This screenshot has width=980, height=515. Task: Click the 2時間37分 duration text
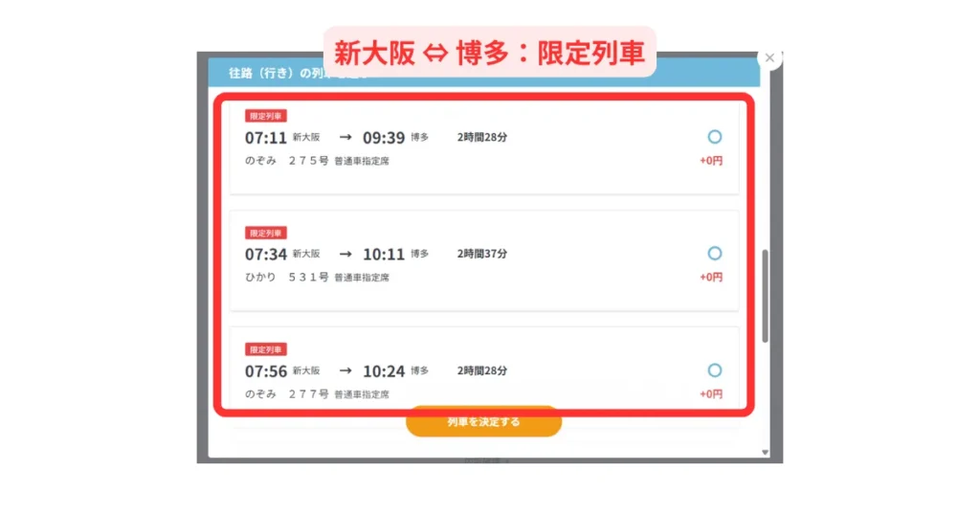coord(482,254)
